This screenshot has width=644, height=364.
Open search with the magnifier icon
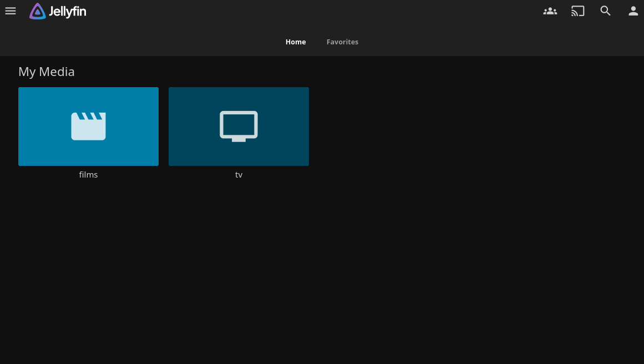click(x=606, y=11)
